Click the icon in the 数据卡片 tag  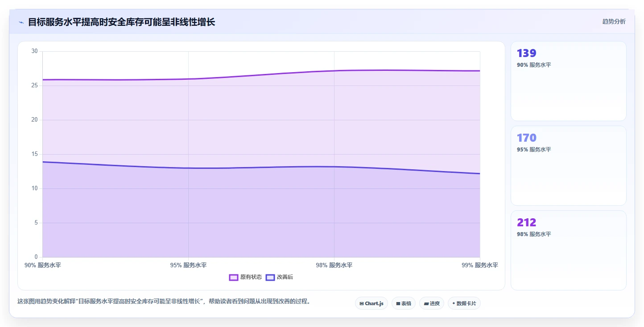[x=454, y=303]
